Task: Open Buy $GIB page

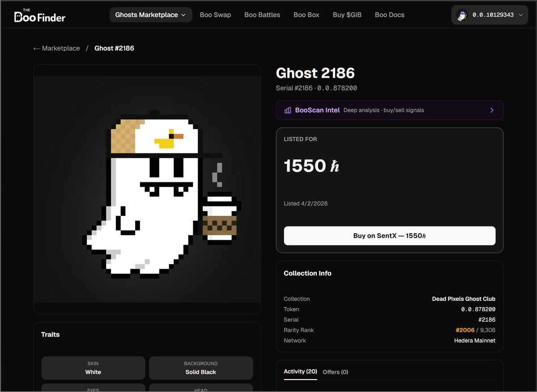Action: pos(347,15)
